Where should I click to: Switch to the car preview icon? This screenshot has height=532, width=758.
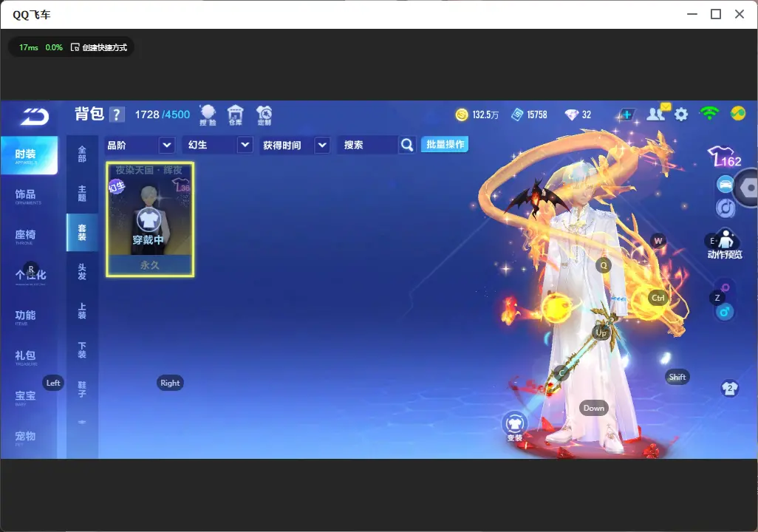point(725,185)
